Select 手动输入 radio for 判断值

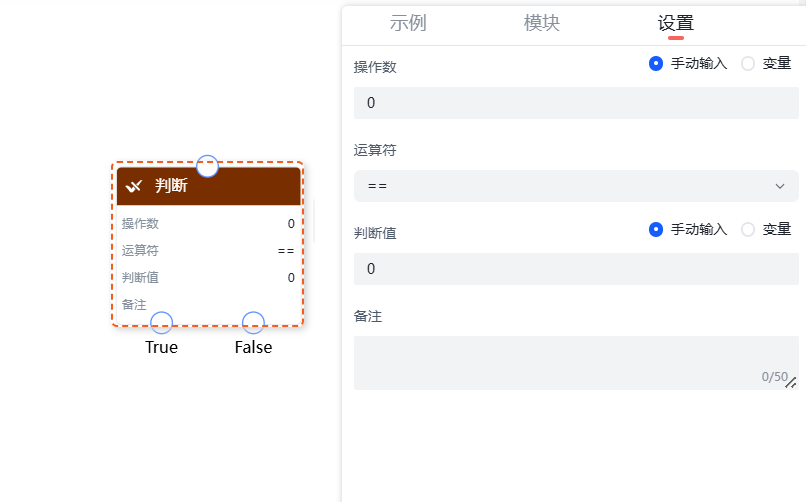pyautogui.click(x=656, y=229)
